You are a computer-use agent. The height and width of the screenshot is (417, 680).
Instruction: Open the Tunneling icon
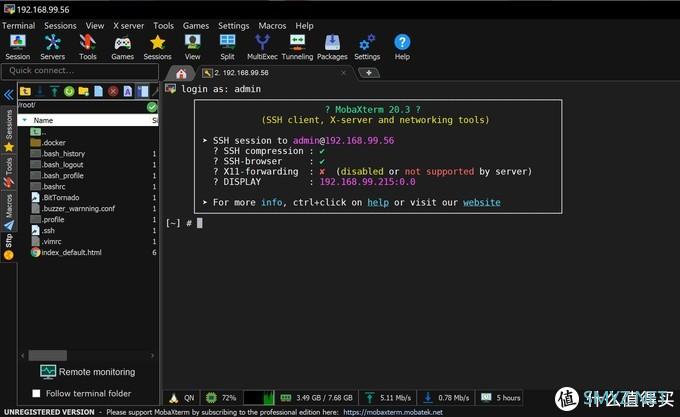pos(297,47)
